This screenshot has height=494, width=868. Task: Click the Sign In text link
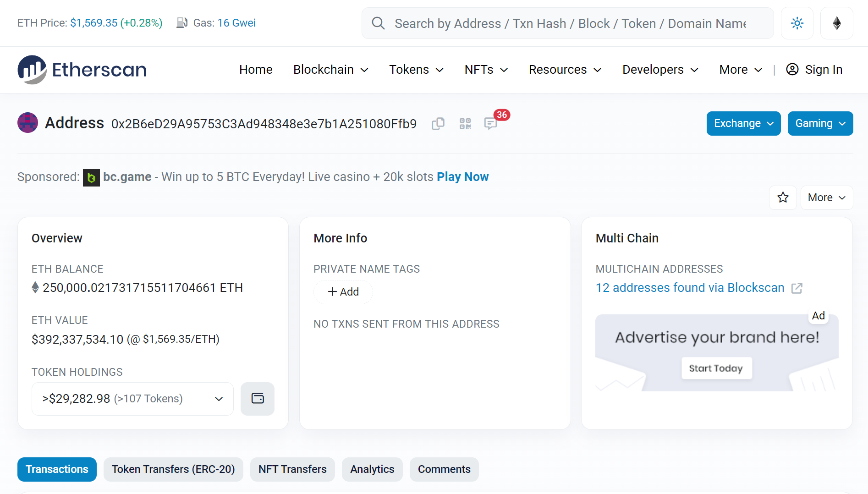(824, 70)
